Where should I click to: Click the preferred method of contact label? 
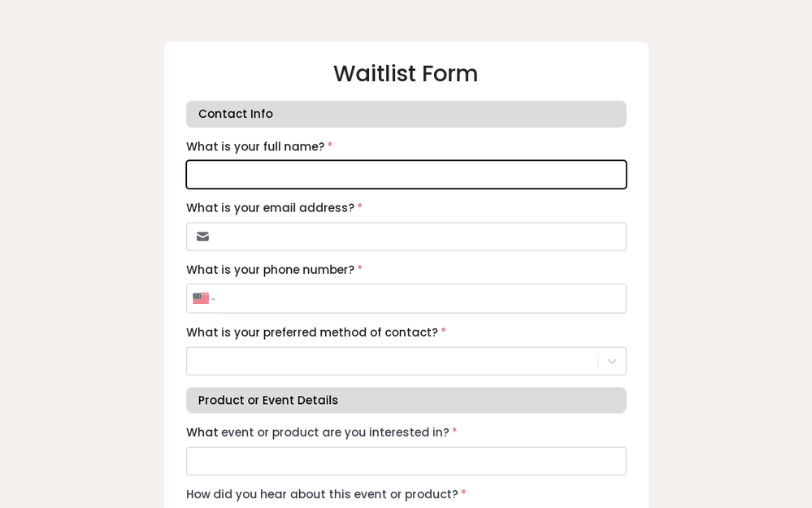click(x=311, y=332)
